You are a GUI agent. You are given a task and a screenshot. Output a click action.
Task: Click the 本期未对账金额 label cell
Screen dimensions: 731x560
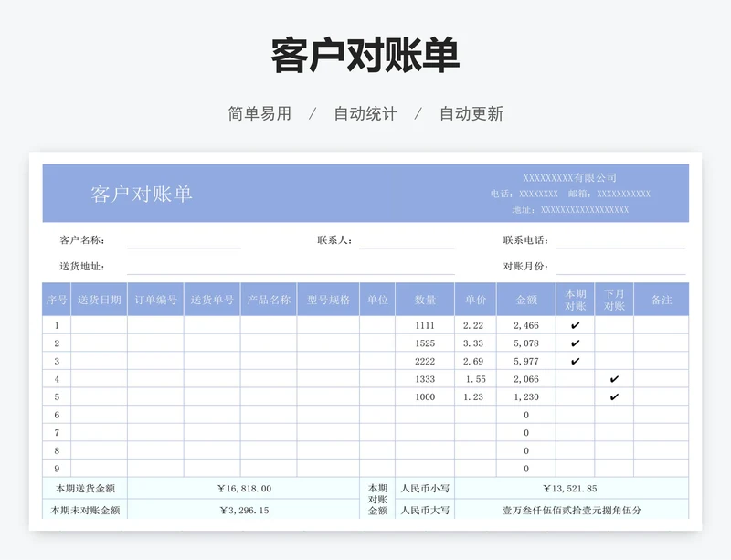pos(85,510)
